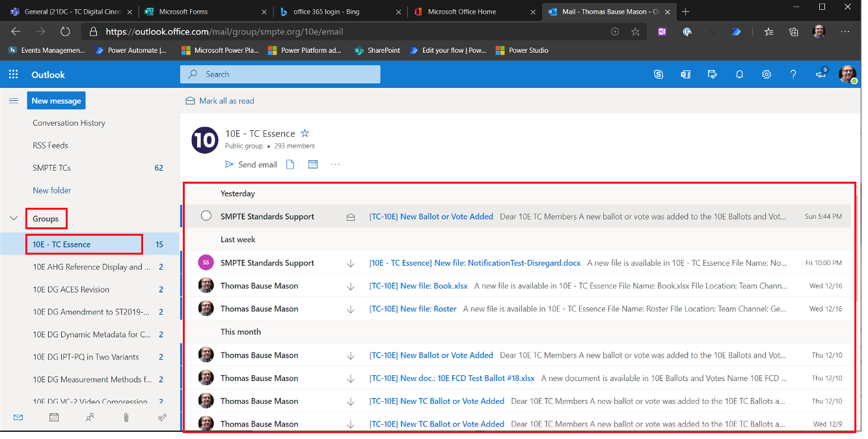Click Mark all as read

click(x=220, y=101)
